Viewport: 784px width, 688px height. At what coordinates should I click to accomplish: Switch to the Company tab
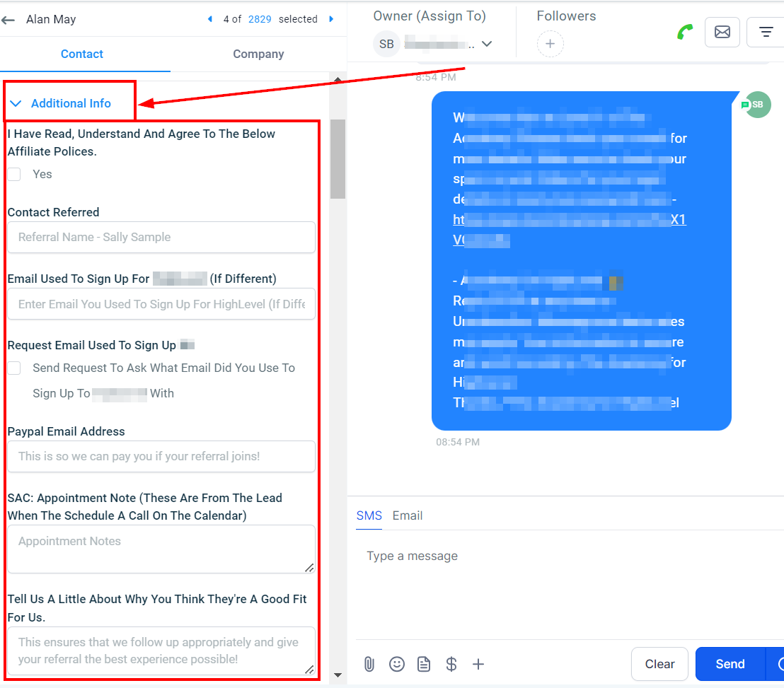(x=258, y=54)
